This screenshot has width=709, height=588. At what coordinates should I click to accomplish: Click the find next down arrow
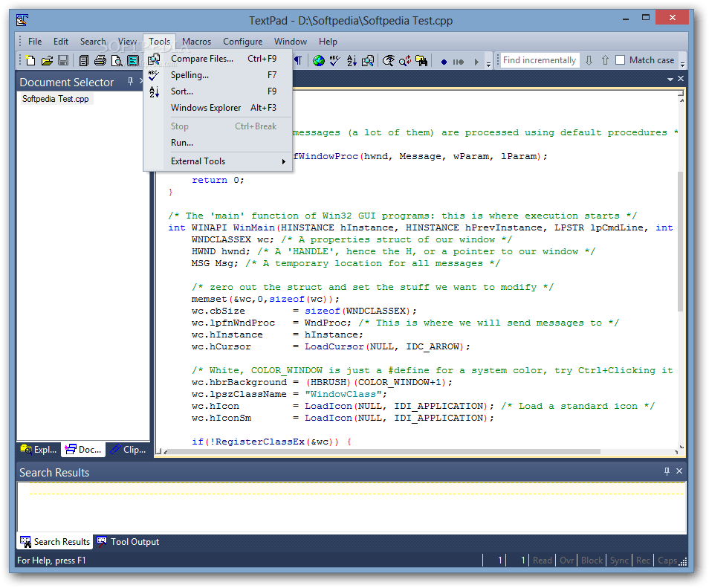[589, 60]
